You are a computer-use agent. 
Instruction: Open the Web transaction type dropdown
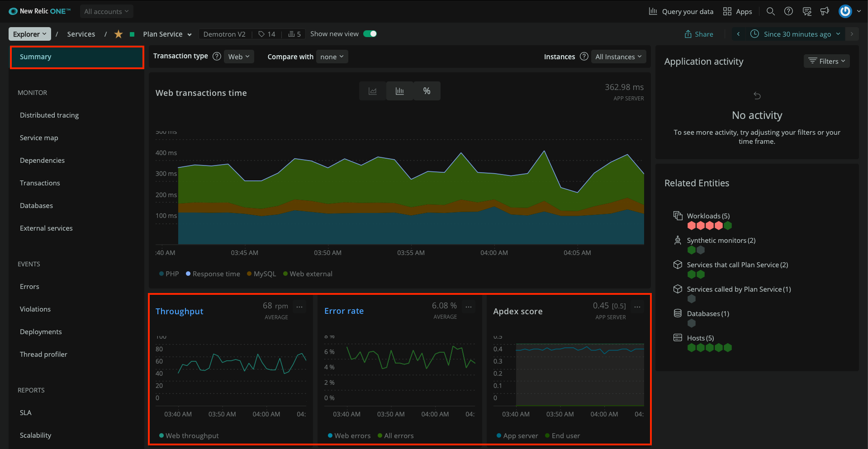[x=239, y=57]
